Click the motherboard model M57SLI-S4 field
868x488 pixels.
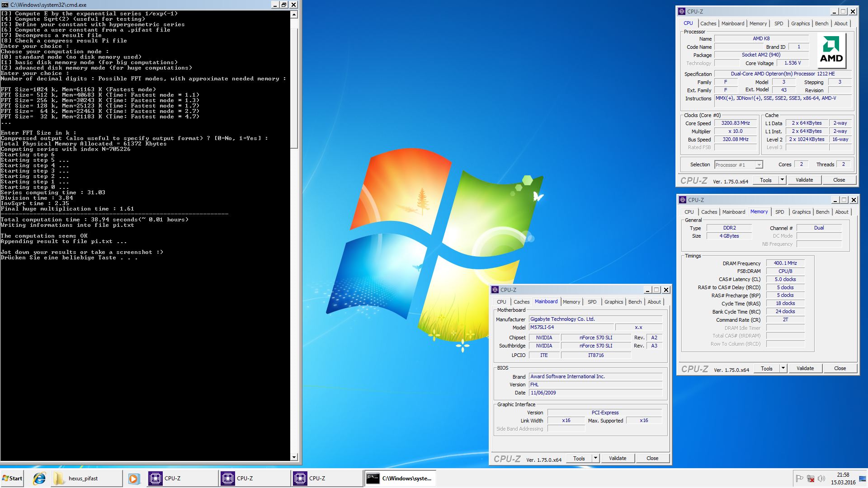(x=571, y=327)
